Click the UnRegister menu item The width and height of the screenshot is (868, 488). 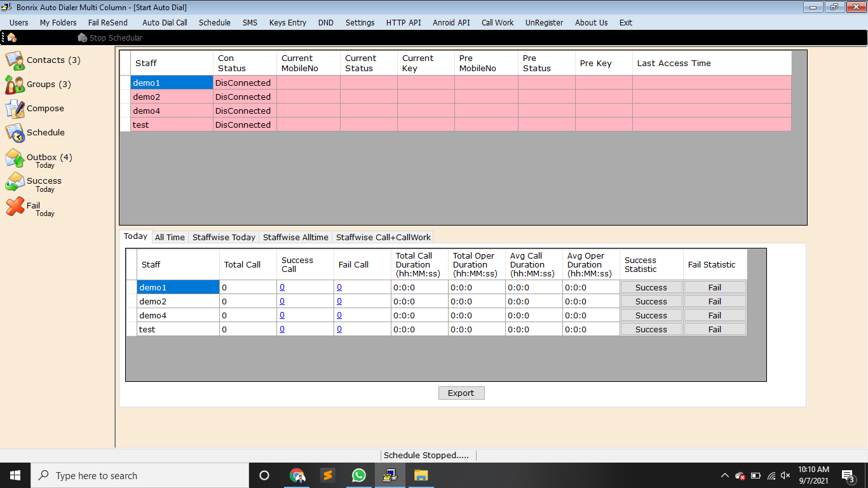[x=544, y=22]
